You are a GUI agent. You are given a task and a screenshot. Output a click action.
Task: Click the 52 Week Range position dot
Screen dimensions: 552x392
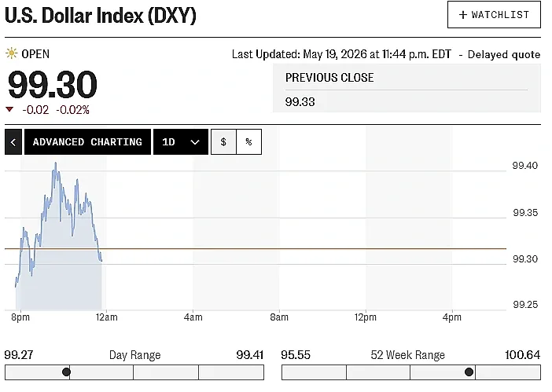point(469,372)
